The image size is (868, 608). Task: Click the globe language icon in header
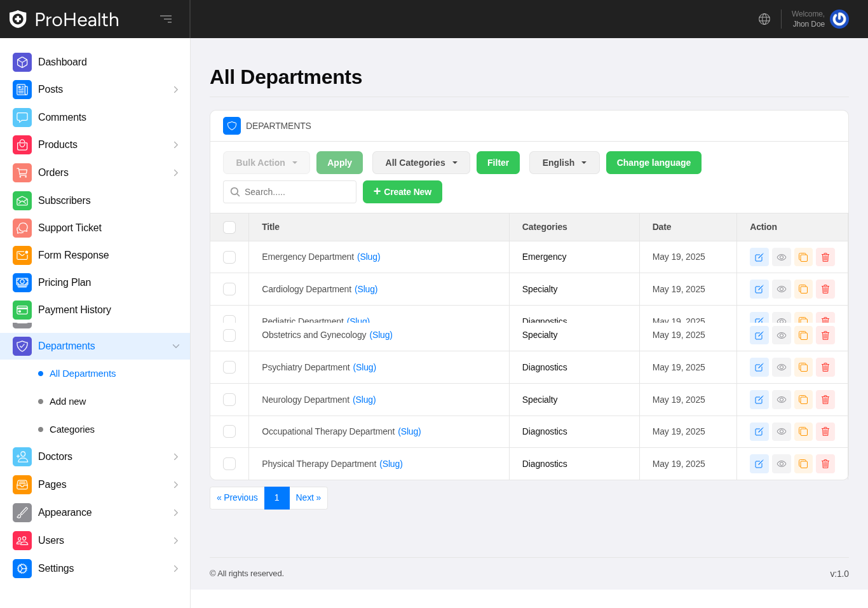pyautogui.click(x=764, y=19)
